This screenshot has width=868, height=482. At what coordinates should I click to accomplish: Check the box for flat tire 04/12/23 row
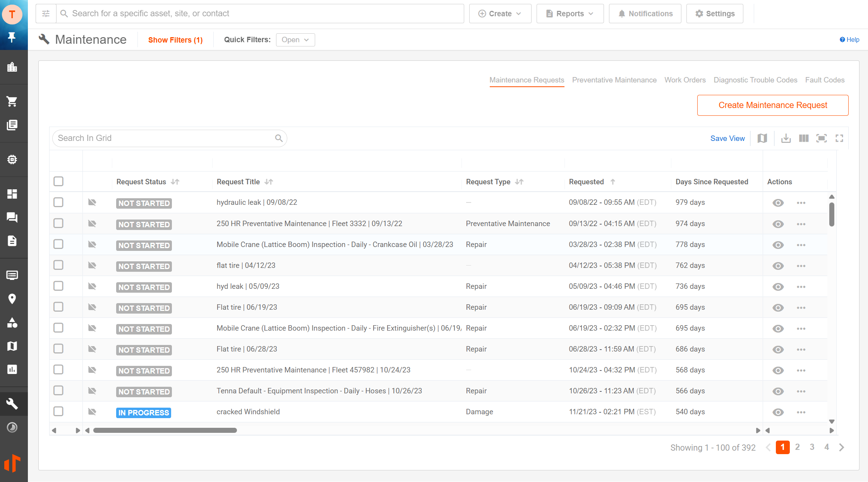58,265
